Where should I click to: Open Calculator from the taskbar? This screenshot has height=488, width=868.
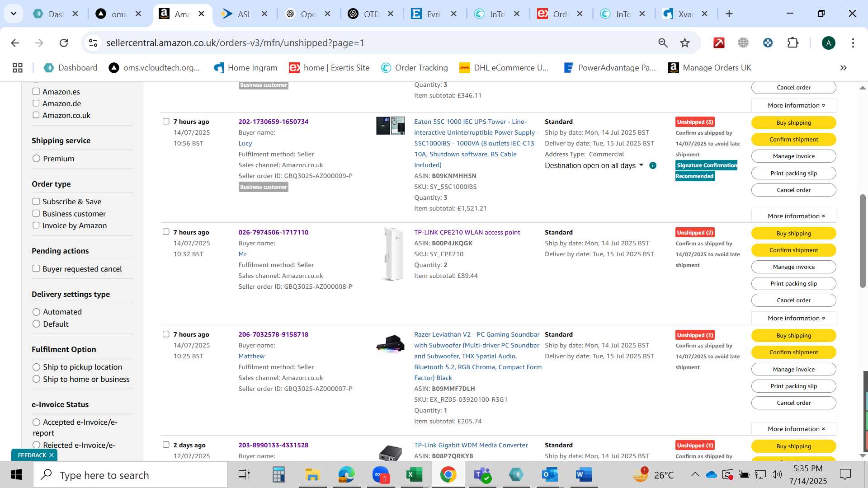(278, 475)
